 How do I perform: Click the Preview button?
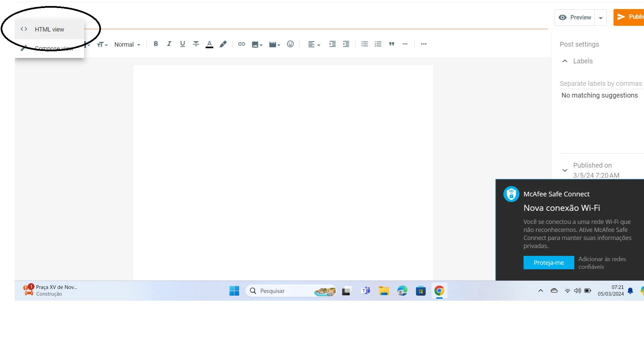point(575,17)
